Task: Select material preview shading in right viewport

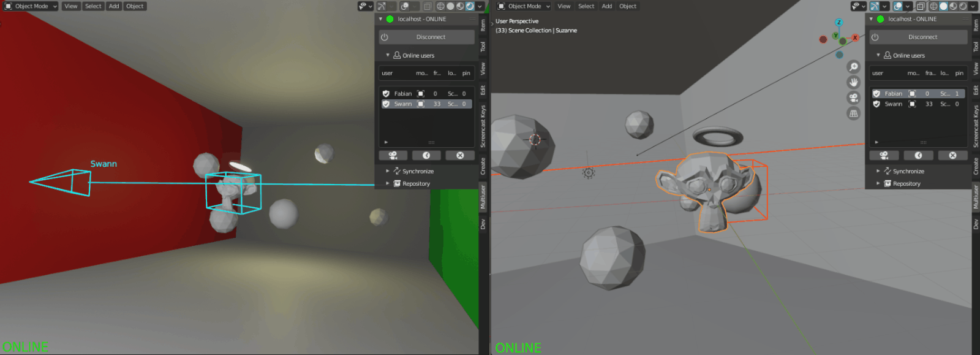Action: (953, 6)
